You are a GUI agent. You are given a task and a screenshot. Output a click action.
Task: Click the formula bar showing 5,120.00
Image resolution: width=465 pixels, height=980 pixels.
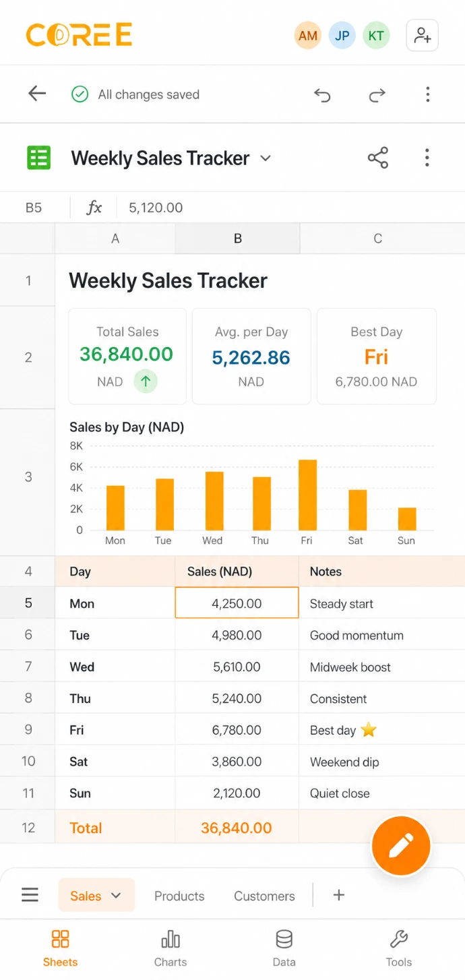290,208
